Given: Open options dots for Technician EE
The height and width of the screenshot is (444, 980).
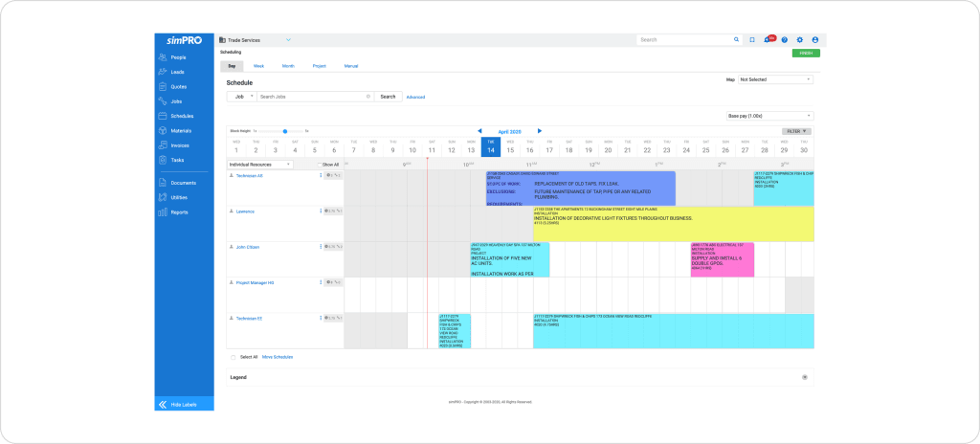Looking at the screenshot, I should point(320,319).
